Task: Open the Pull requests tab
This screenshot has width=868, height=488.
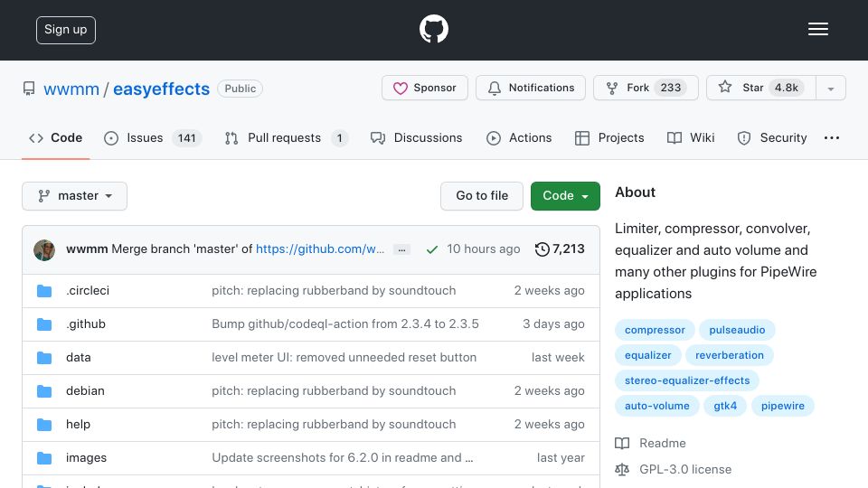Action: tap(287, 137)
